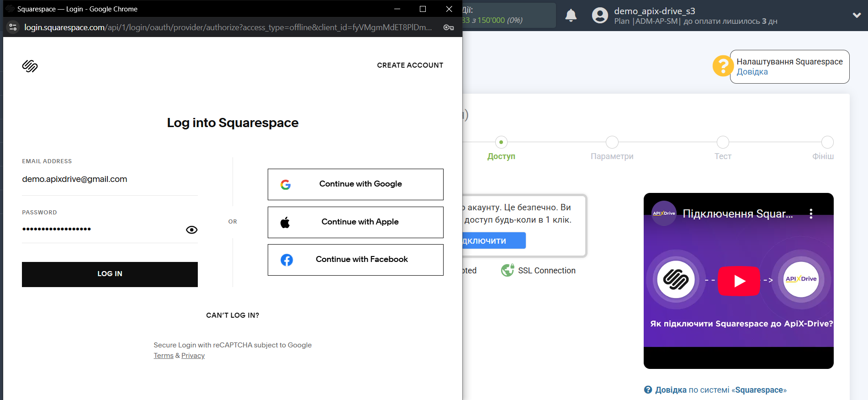Click the Google logo icon

click(286, 185)
